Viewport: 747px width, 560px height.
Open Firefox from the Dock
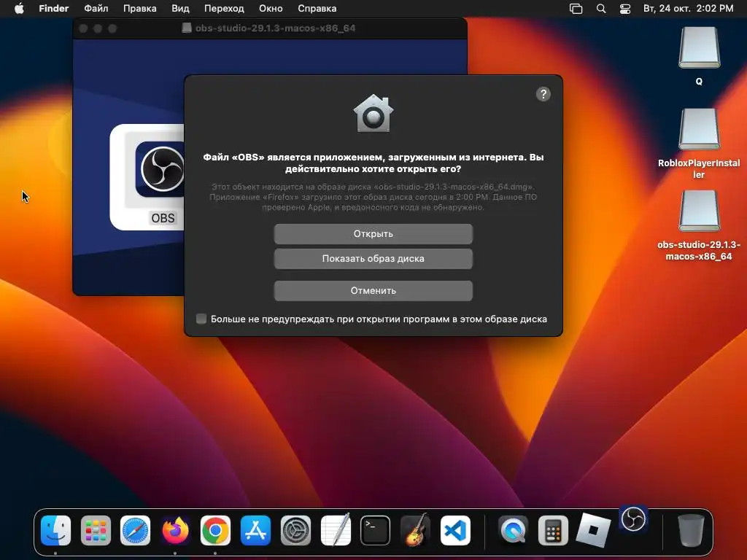175,531
